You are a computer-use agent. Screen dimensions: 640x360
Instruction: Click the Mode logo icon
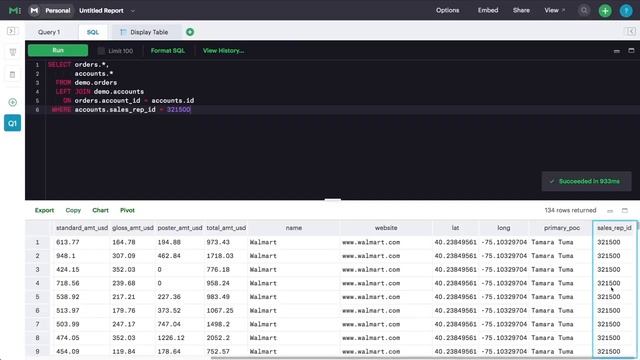pos(15,11)
